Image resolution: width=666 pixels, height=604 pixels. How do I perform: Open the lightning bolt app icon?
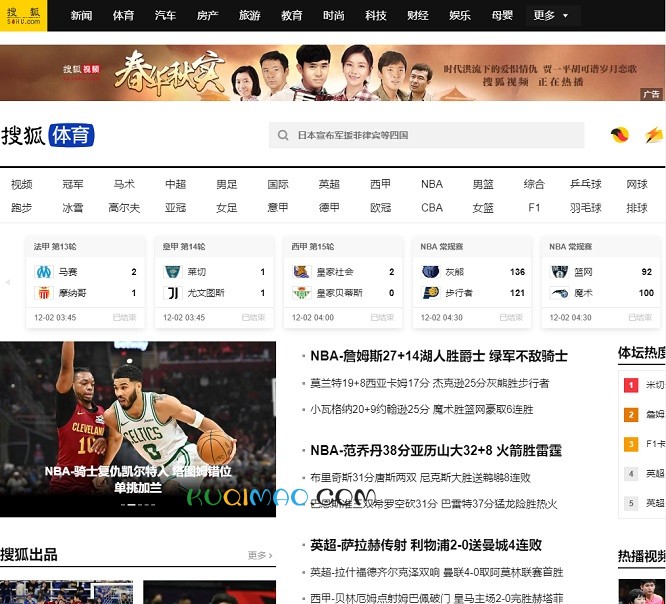click(x=654, y=135)
